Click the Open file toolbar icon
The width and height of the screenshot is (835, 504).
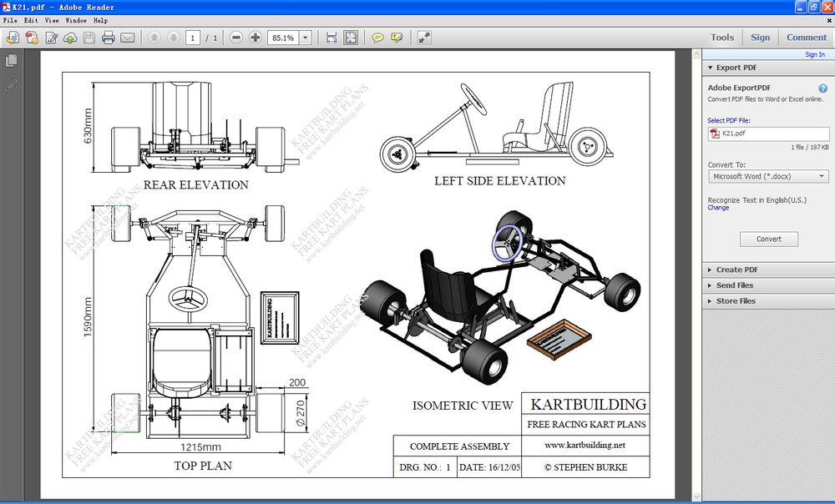(13, 38)
